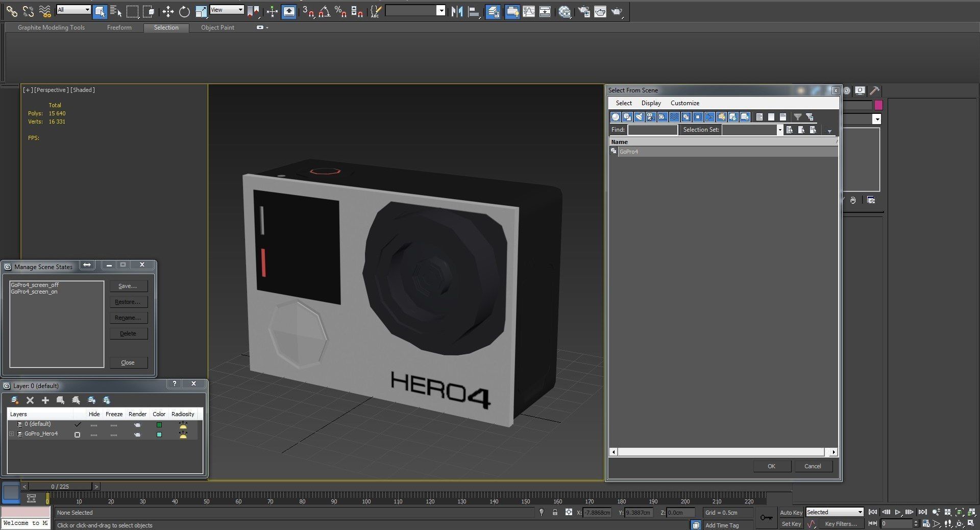Screen dimensions: 980x530
Task: Activate the Select and Move tool
Action: click(168, 11)
